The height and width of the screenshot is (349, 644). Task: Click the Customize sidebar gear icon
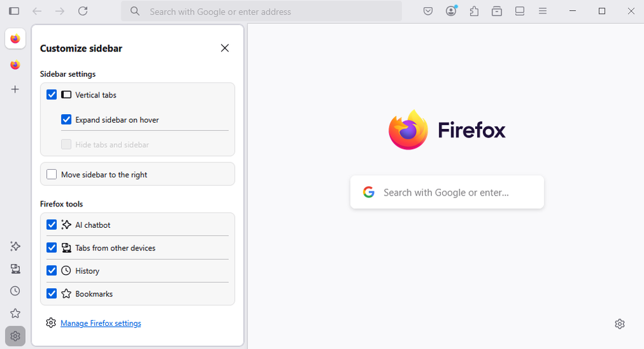15,336
